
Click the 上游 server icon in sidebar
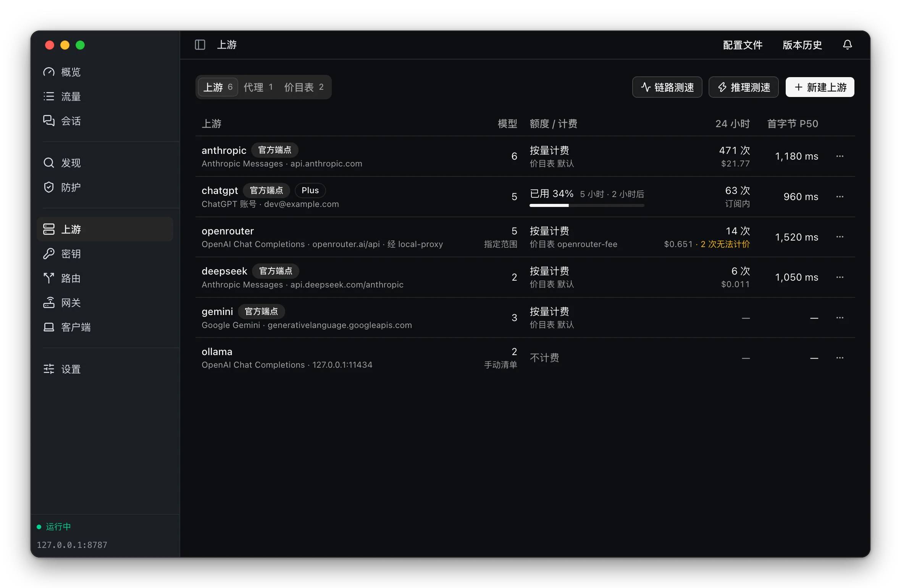point(49,229)
